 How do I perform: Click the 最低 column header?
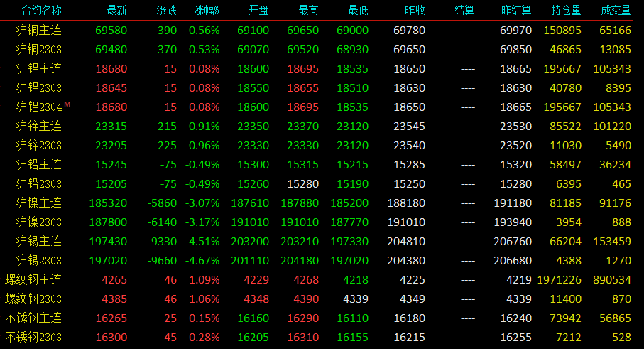pos(358,10)
